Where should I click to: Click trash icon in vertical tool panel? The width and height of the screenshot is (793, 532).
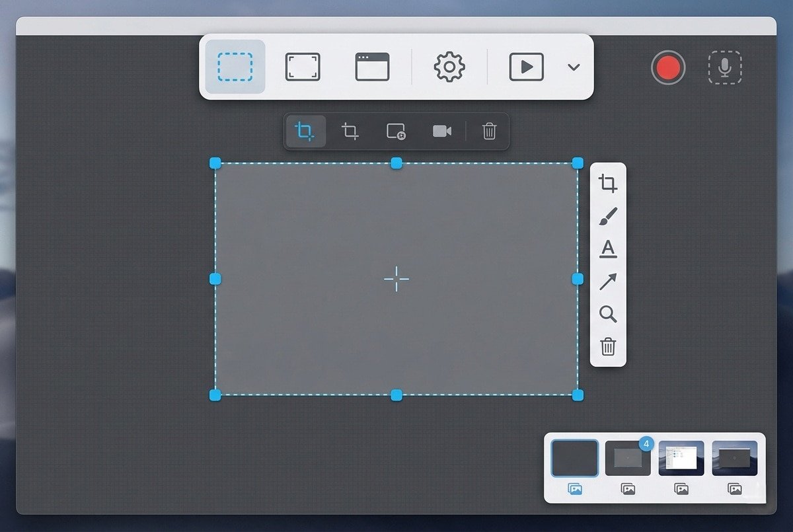click(608, 346)
